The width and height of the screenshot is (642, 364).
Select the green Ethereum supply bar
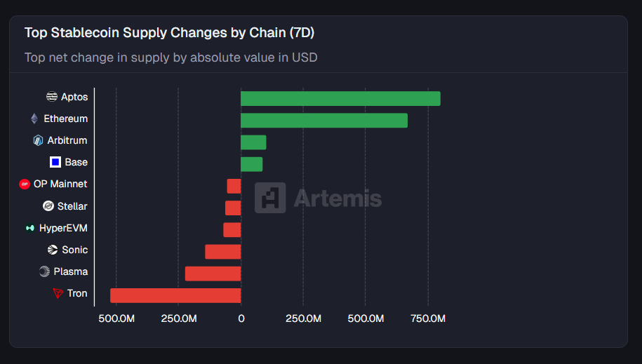tap(324, 121)
